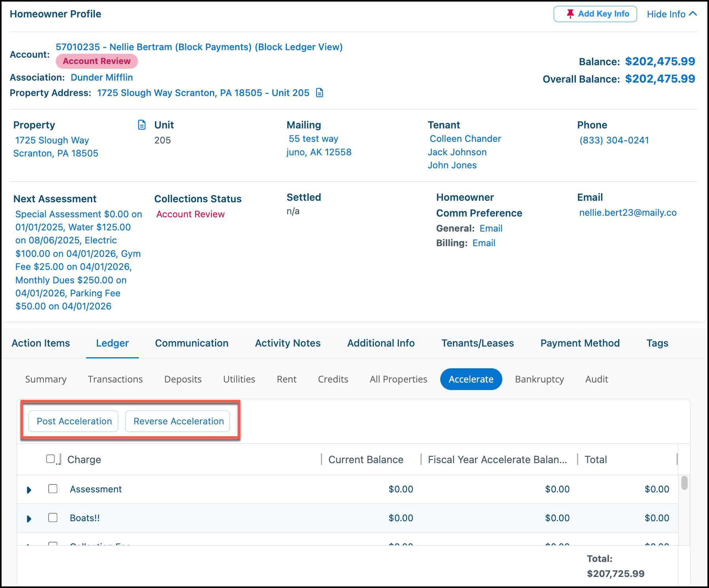Click the charges table vertical scrollbar

pyautogui.click(x=684, y=483)
